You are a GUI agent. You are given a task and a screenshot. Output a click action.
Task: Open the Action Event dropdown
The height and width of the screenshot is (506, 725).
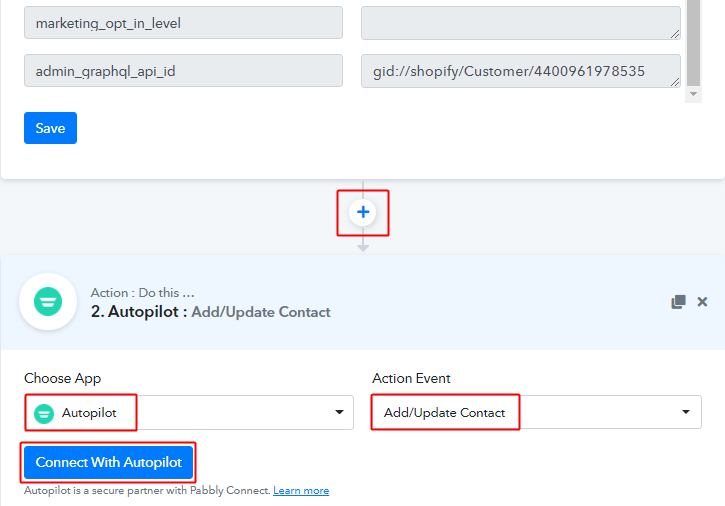pyautogui.click(x=537, y=412)
